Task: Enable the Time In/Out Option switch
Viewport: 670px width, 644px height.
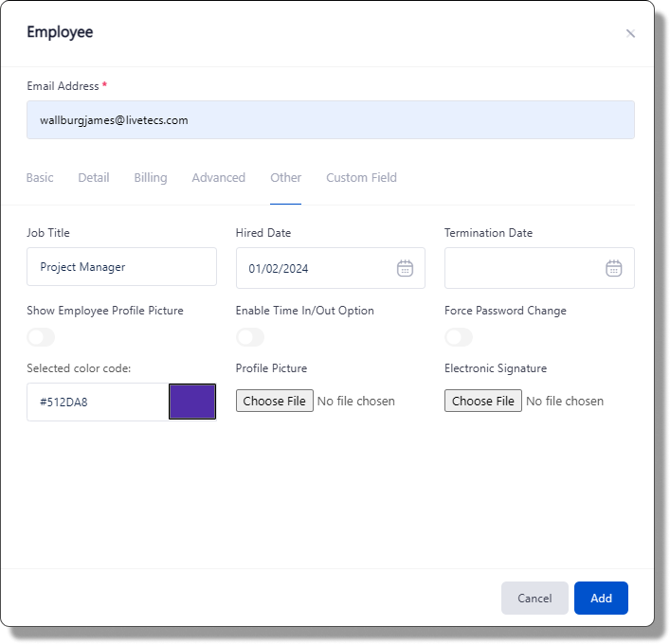Action: coord(250,337)
